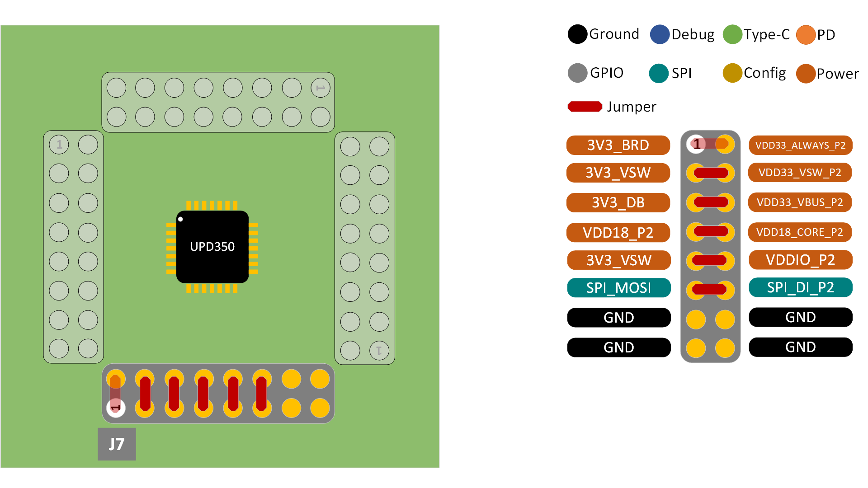This screenshot has height=488, width=868.
Task: Click the Jumper legend symbol
Action: (584, 107)
